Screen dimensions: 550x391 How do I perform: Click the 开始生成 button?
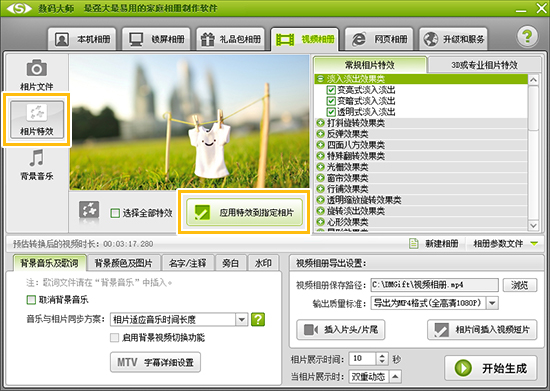point(491,368)
